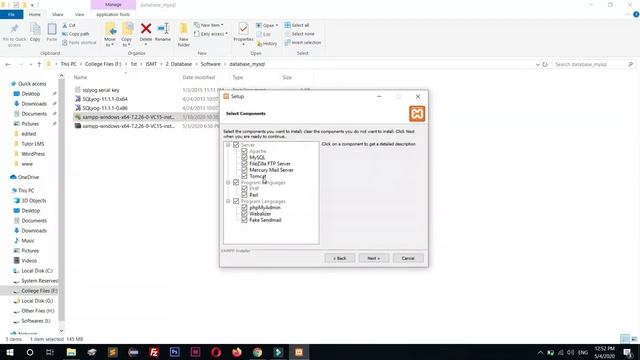Click History in the Open group
This screenshot has width=640, height=360.
coord(267,43)
